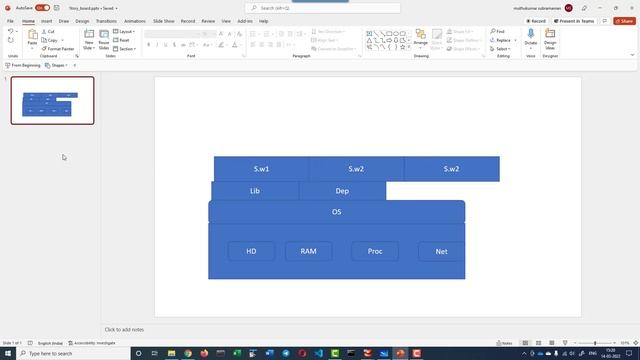Click Present in Teams
Viewport: 640px width, 360px height.
coord(574,21)
